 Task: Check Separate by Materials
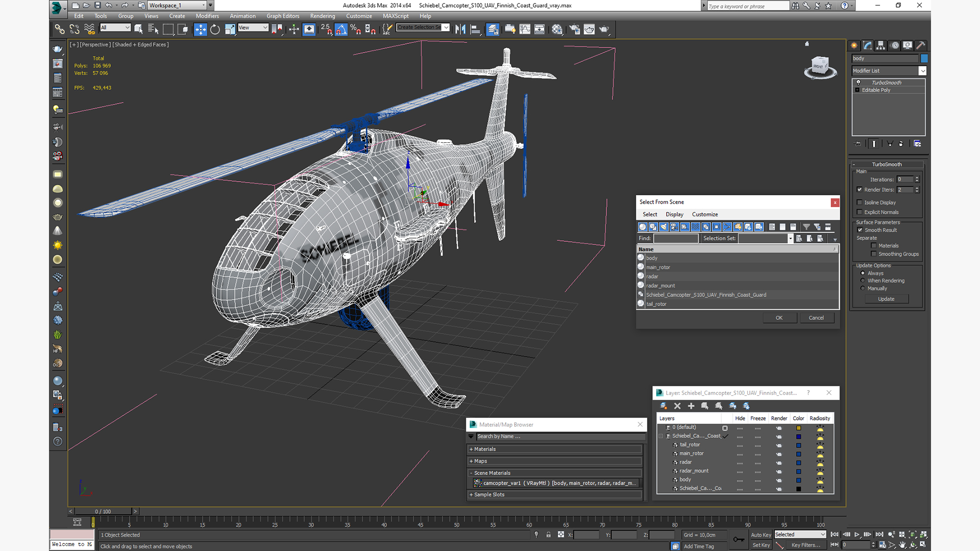874,246
